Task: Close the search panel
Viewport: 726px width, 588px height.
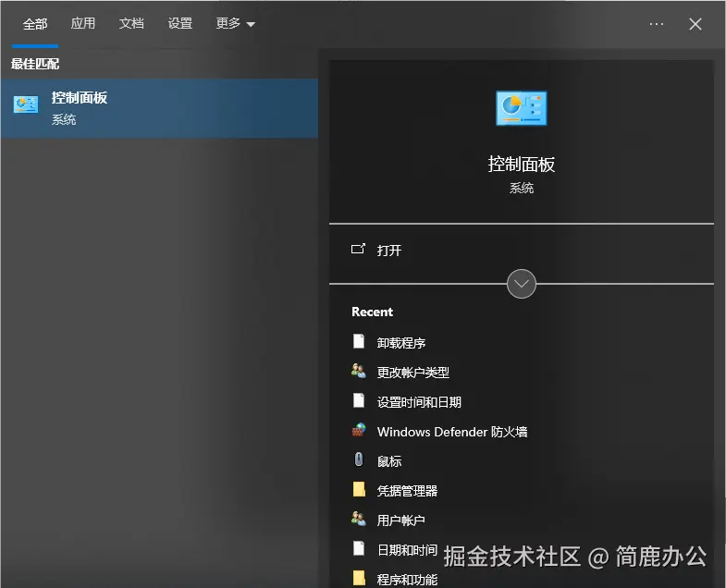Action: [695, 24]
